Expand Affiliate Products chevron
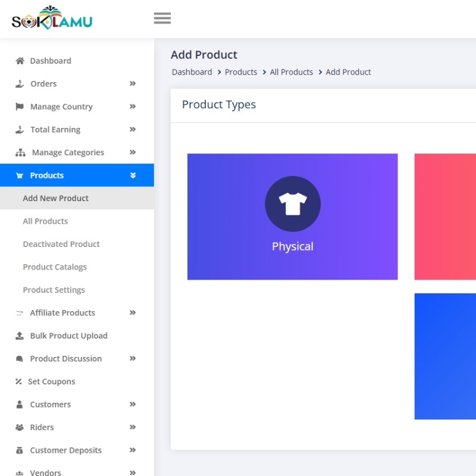The width and height of the screenshot is (476, 476). coord(133,313)
